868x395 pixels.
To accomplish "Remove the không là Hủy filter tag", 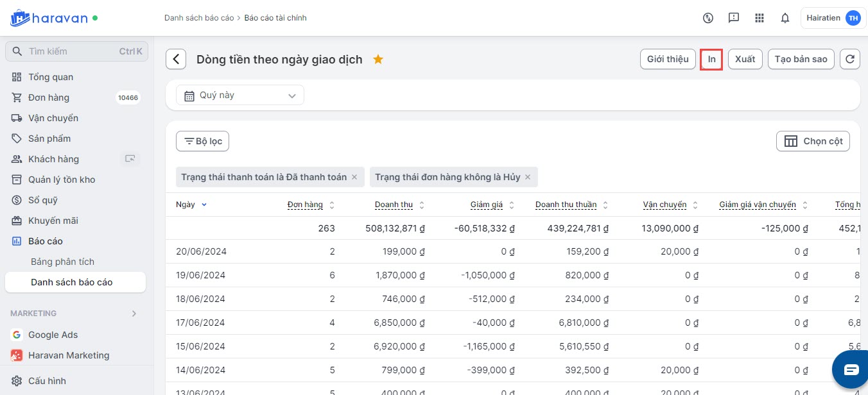I will [528, 177].
